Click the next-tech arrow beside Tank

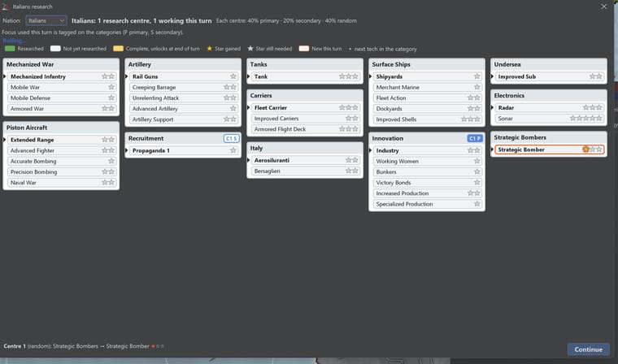tap(249, 76)
